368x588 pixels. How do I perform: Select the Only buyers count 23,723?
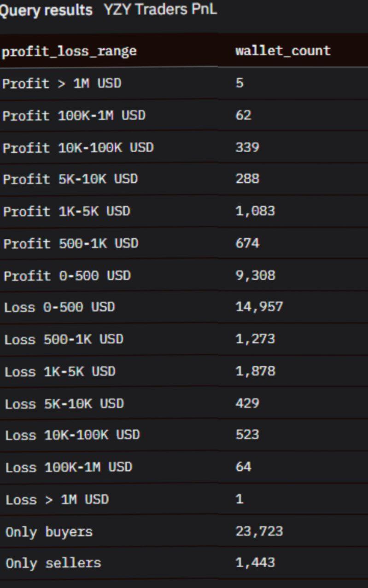point(259,532)
